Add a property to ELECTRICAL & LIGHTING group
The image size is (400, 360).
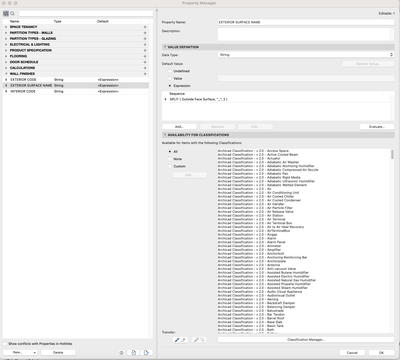coord(145,45)
